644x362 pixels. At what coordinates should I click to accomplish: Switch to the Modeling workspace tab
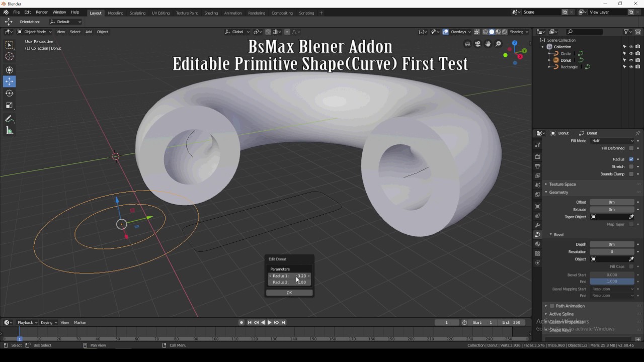(x=115, y=13)
